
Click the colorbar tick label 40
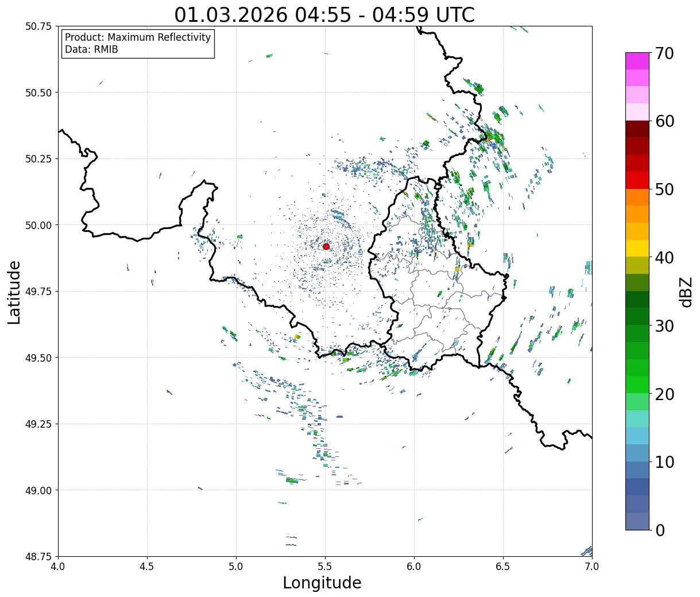[664, 258]
